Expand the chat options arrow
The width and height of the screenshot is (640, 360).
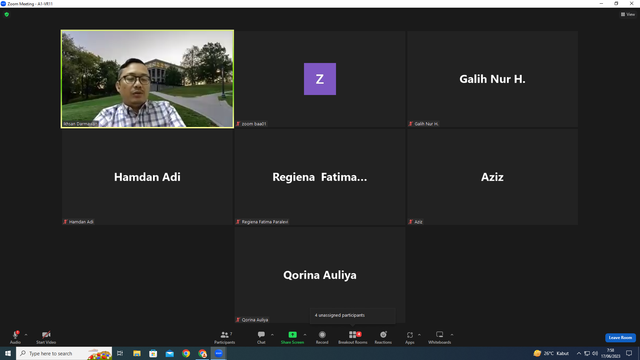point(272,335)
